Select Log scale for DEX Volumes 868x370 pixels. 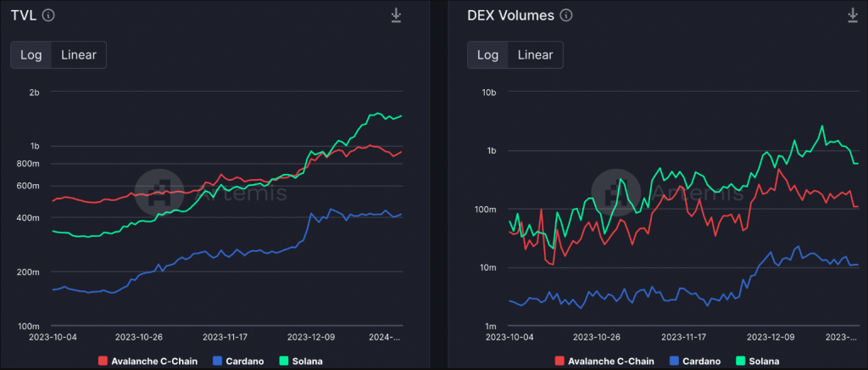pyautogui.click(x=488, y=55)
